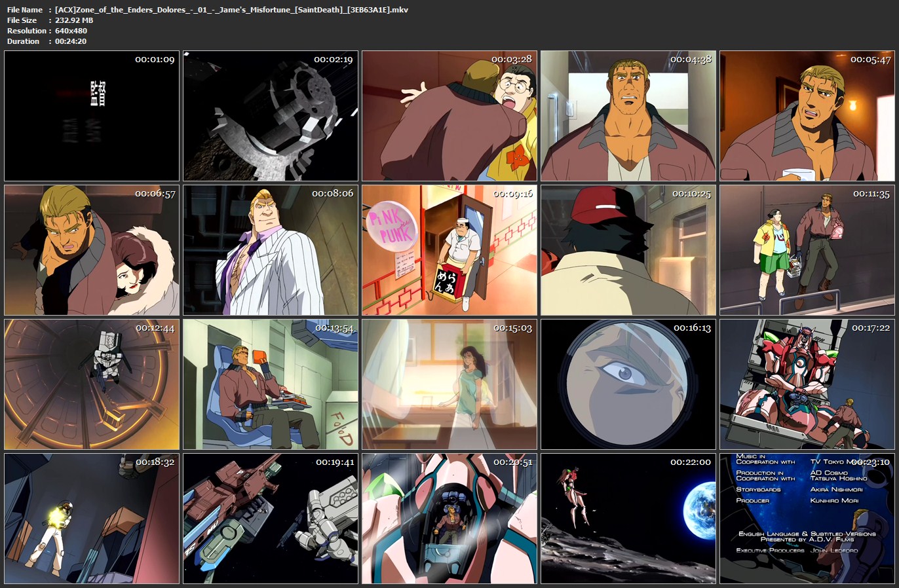
Task: Click the eye porthole frame at 00:16:13
Action: point(628,384)
